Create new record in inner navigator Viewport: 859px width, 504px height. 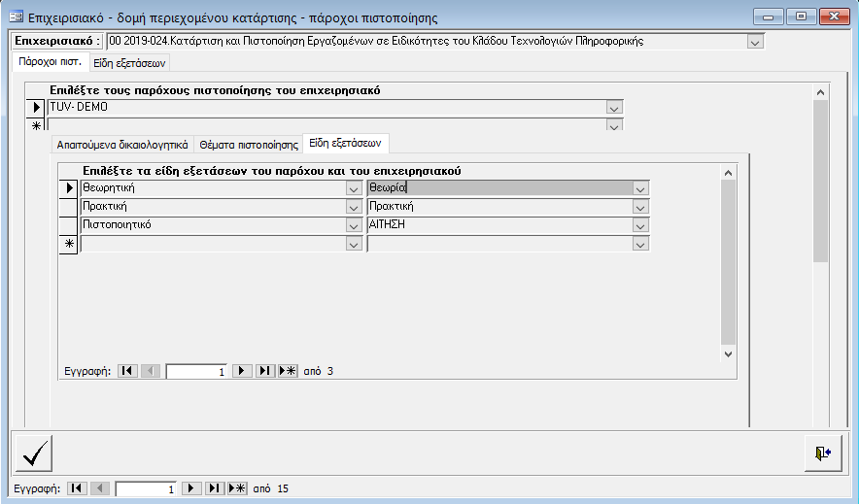tap(287, 371)
